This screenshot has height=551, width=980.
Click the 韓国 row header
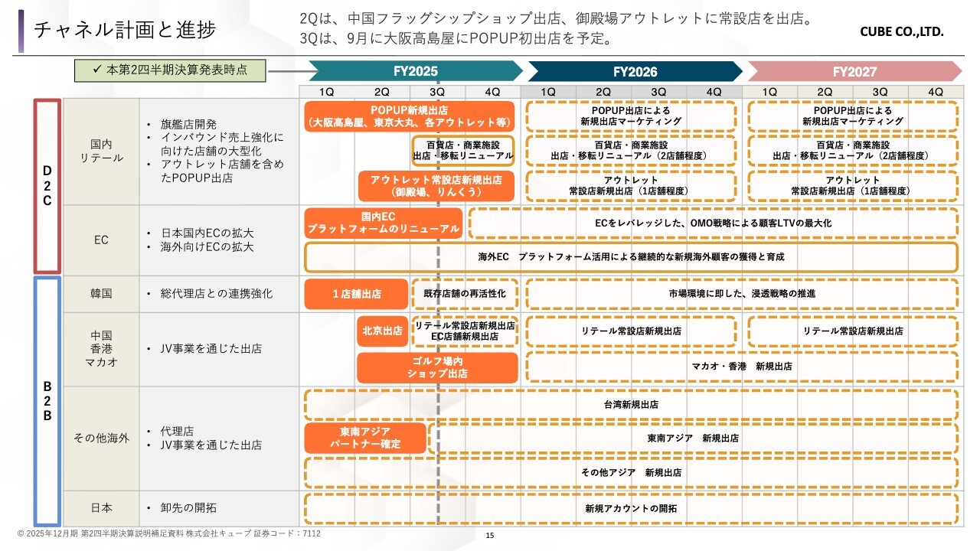tap(101, 294)
